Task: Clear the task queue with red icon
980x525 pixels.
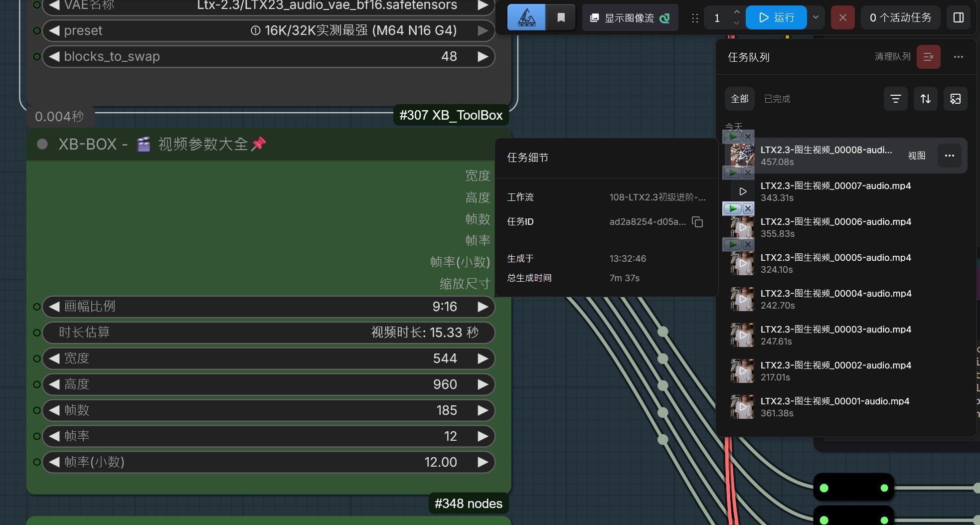Action: pyautogui.click(x=928, y=57)
